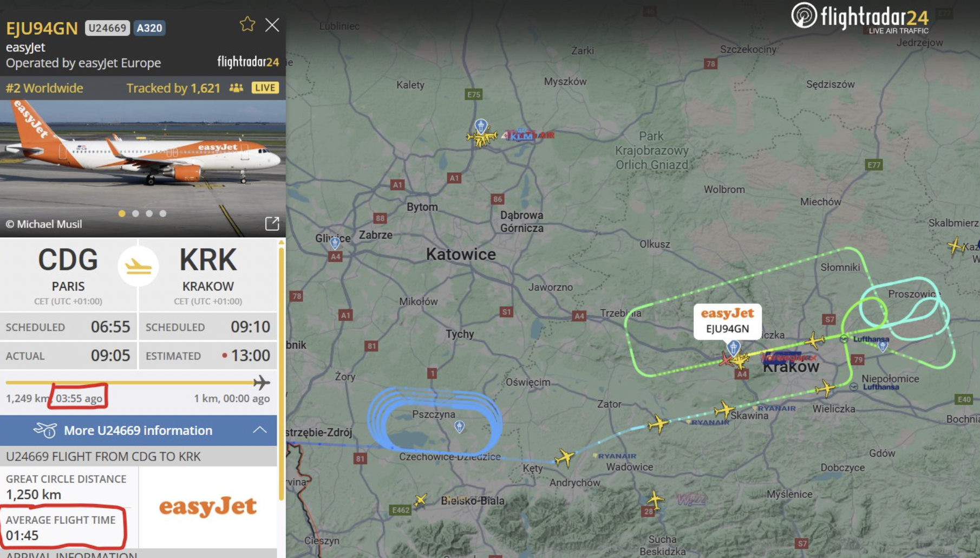Collapse the More U24669 information section
The height and width of the screenshot is (558, 980).
tap(260, 430)
